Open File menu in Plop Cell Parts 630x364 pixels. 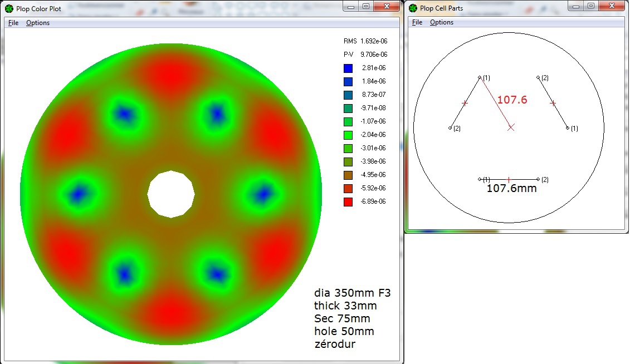tap(417, 22)
